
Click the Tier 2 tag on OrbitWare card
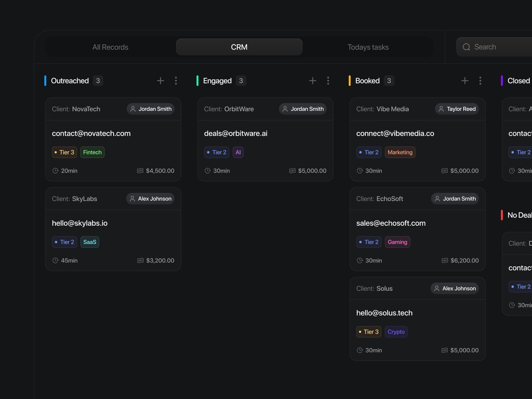point(217,153)
